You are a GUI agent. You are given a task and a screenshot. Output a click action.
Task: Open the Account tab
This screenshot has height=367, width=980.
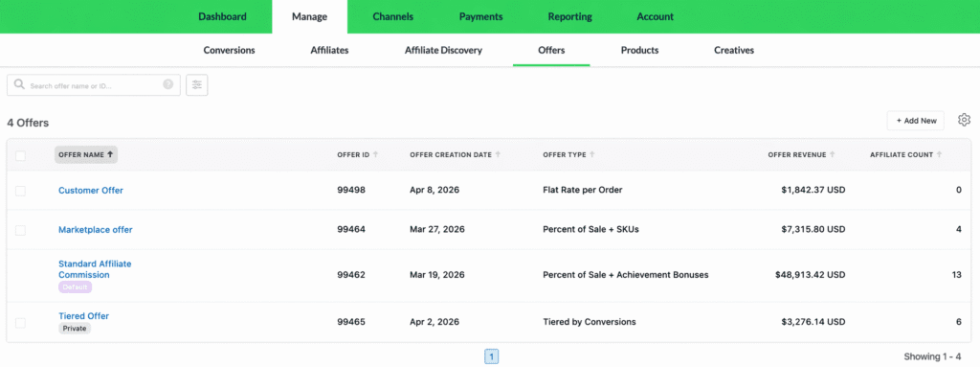tap(655, 17)
